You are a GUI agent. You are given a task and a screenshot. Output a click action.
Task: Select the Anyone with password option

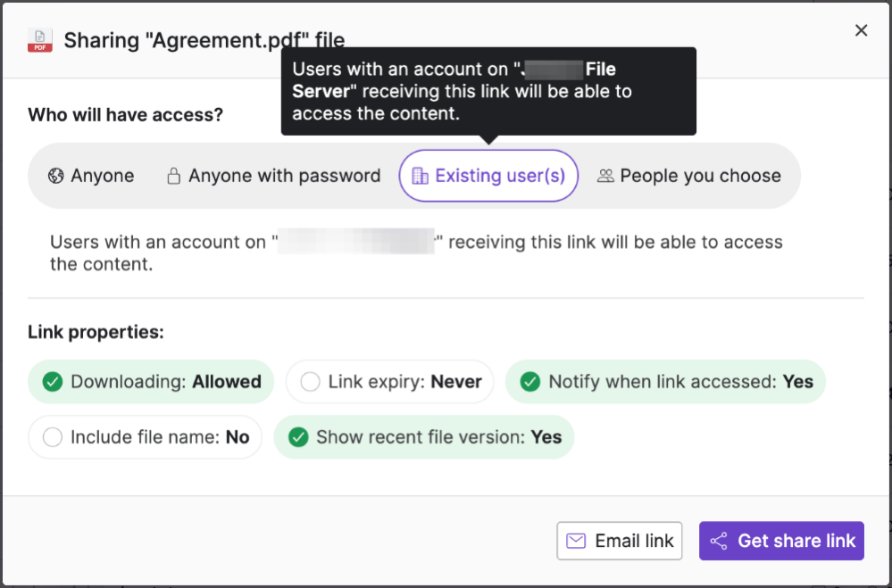pos(273,176)
